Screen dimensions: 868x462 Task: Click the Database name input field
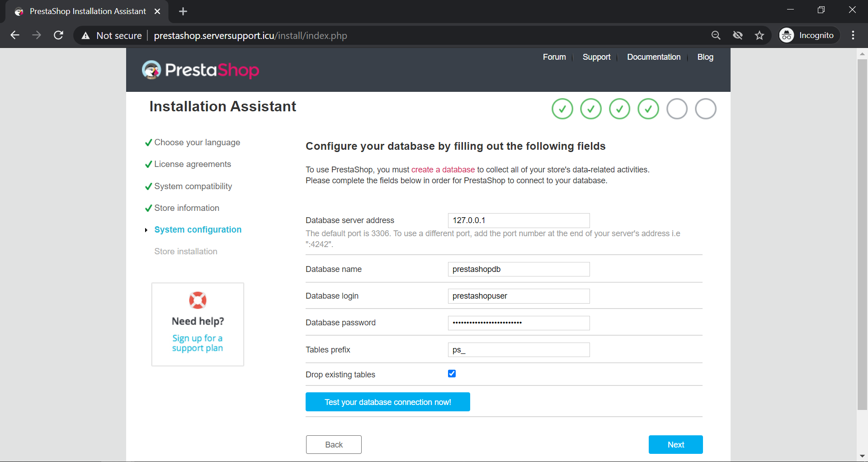click(519, 269)
